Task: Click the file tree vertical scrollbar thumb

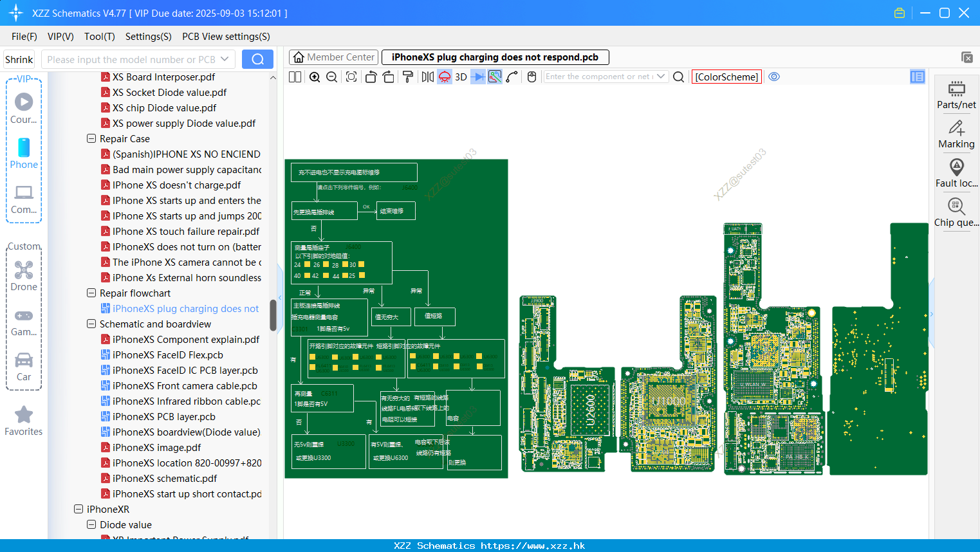Action: 273,315
